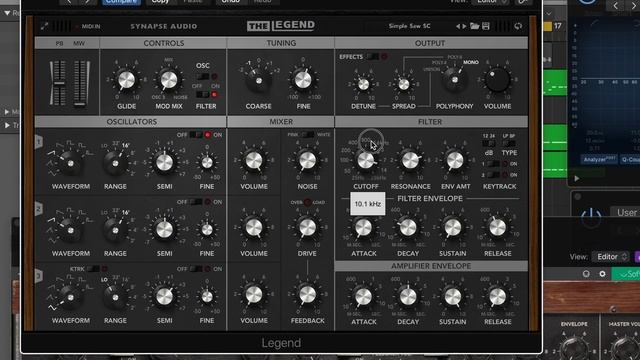Viewport: 640px width, 360px height.
Task: Click the FINE knob in Tuning section
Action: click(x=303, y=80)
